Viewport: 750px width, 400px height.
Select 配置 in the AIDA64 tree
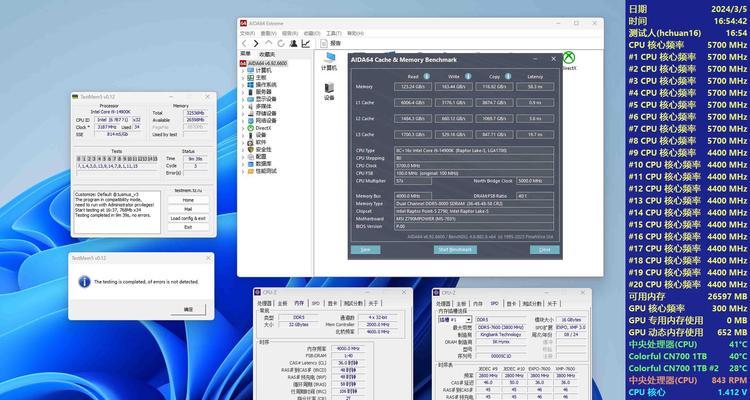pos(257,156)
